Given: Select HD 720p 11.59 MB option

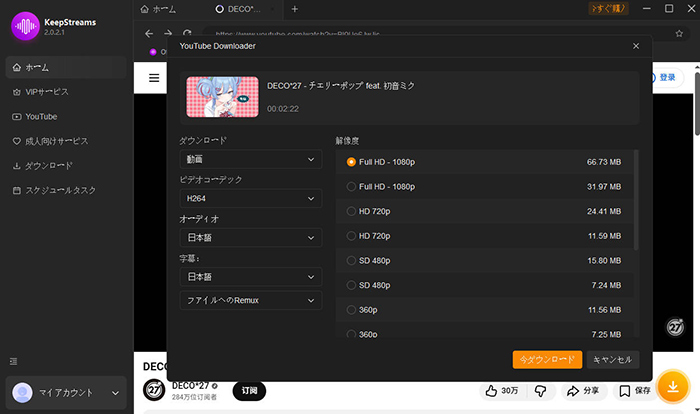Looking at the screenshot, I should point(484,236).
